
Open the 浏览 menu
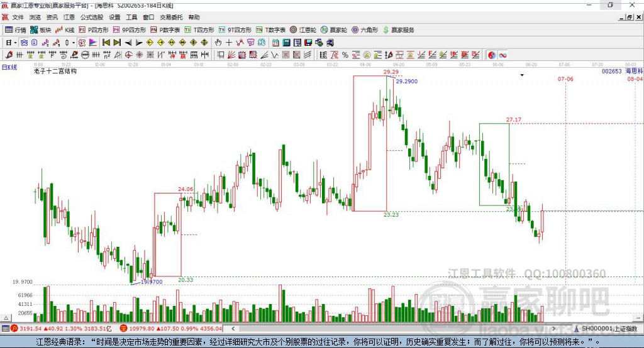[35, 17]
